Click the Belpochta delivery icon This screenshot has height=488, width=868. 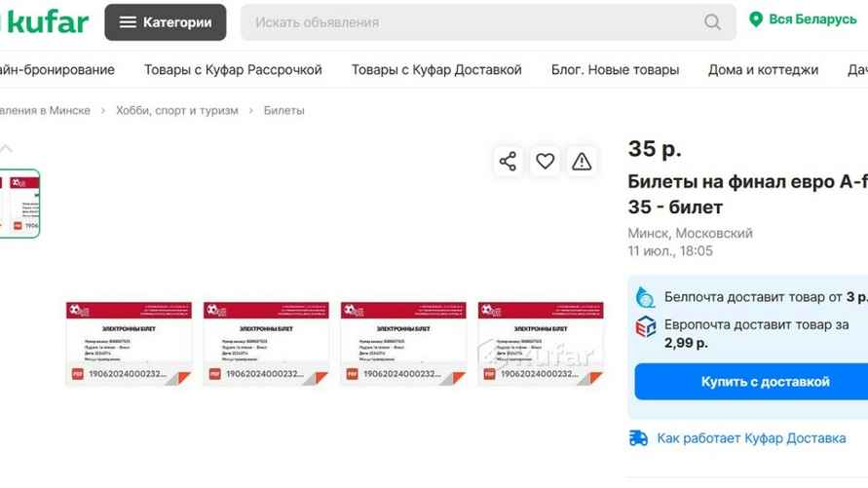[646, 297]
